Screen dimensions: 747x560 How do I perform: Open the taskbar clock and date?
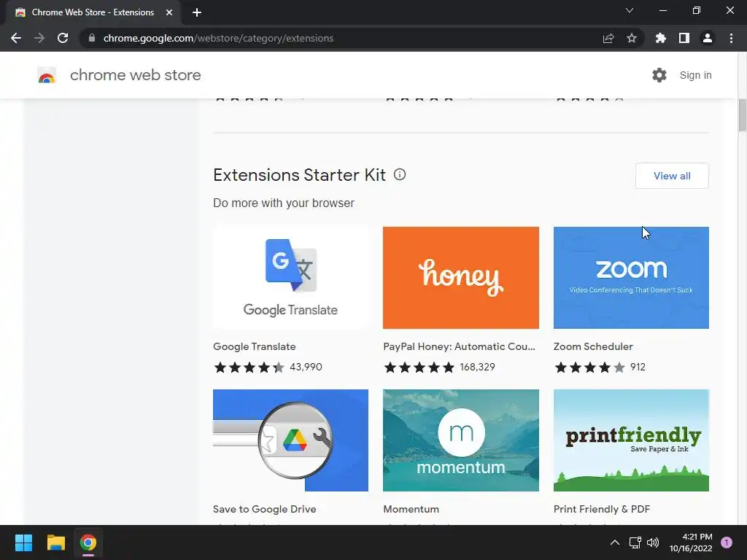coord(691,542)
